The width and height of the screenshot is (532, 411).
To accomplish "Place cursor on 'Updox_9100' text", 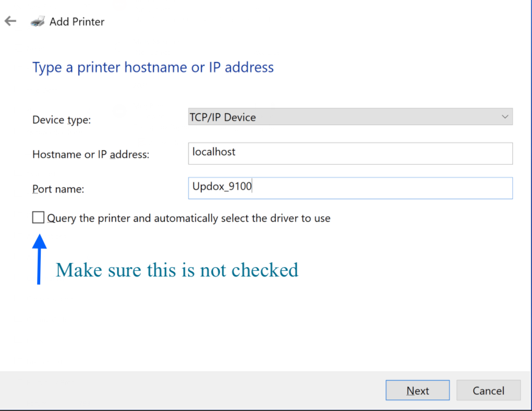I will (222, 186).
